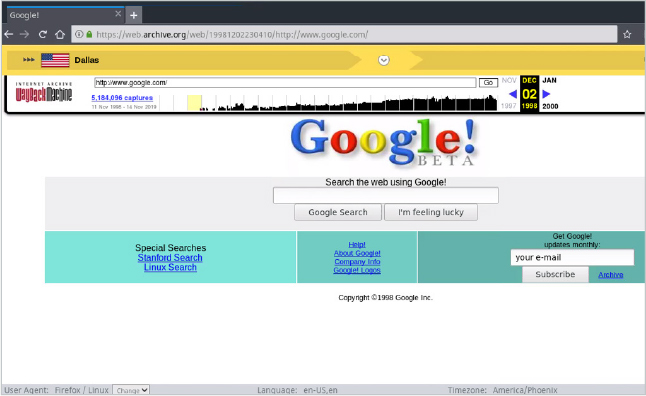Image resolution: width=646 pixels, height=396 pixels.
Task: Click the Copyright 1998 Google Inc. text
Action: click(386, 298)
